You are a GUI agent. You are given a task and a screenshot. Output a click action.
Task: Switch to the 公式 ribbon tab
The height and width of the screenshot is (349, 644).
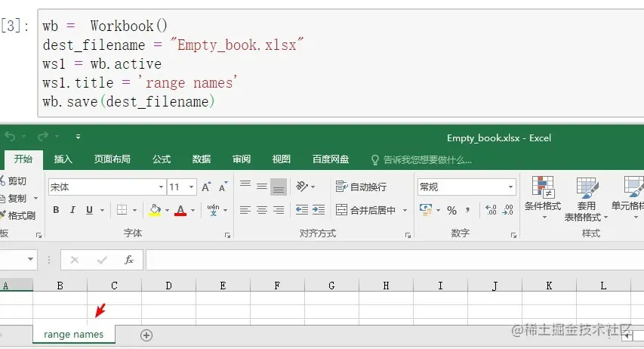tap(162, 159)
